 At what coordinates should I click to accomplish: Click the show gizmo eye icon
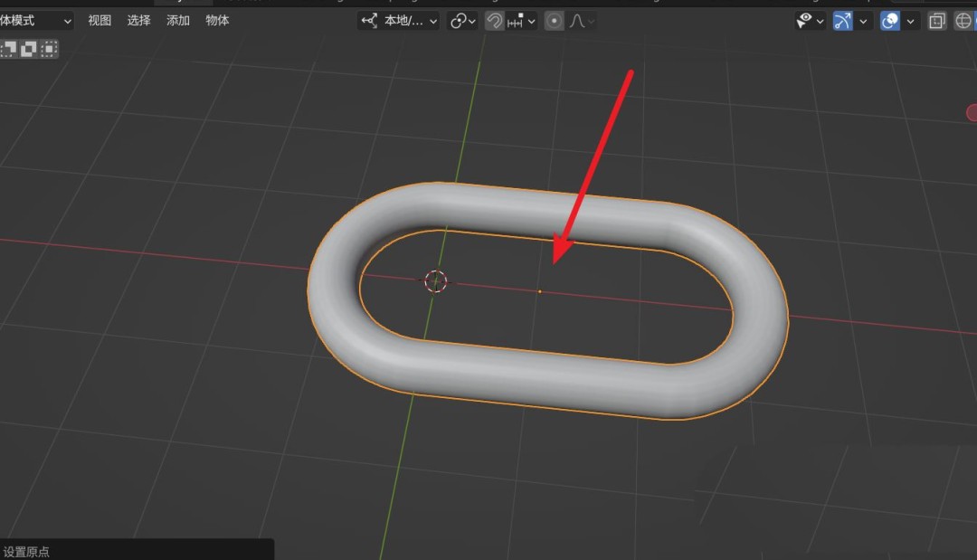(x=803, y=20)
